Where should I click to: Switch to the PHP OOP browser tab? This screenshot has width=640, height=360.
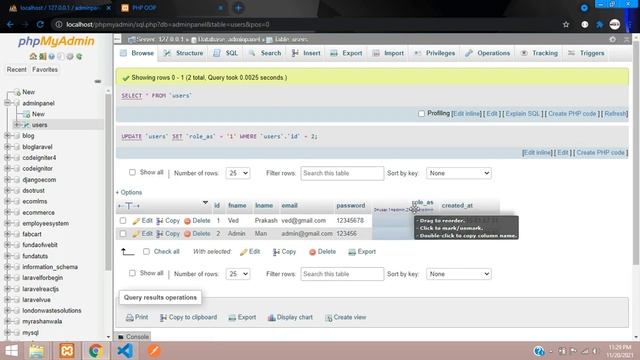pyautogui.click(x=144, y=8)
